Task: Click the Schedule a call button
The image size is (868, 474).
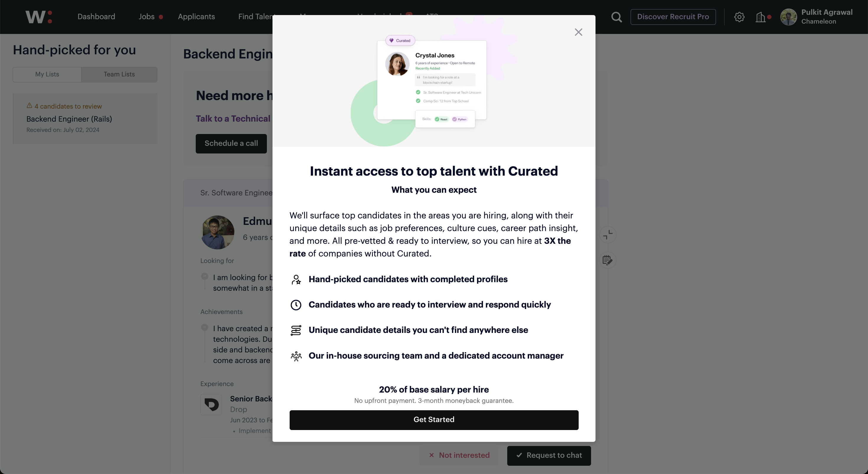Action: point(231,144)
